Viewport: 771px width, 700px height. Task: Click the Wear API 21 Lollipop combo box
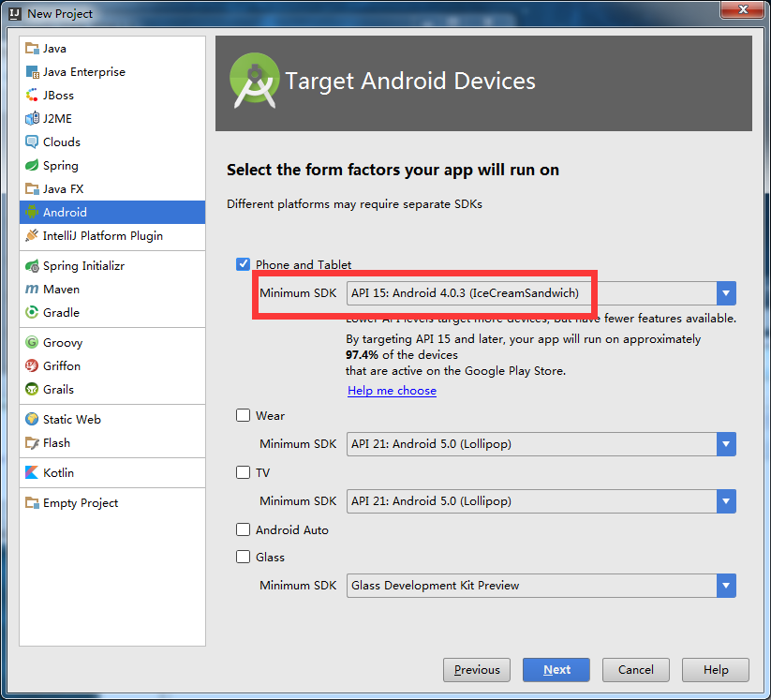(x=541, y=444)
